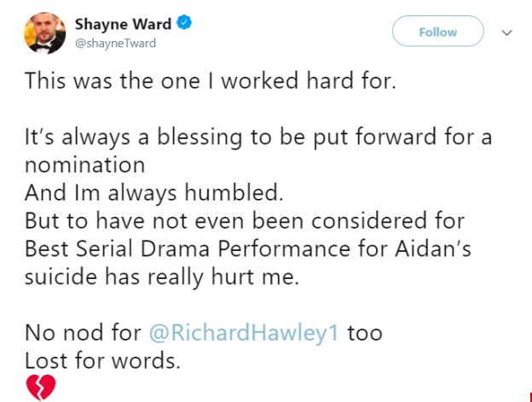The width and height of the screenshot is (532, 402).
Task: Click the broken heart emoji
Action: 41,388
